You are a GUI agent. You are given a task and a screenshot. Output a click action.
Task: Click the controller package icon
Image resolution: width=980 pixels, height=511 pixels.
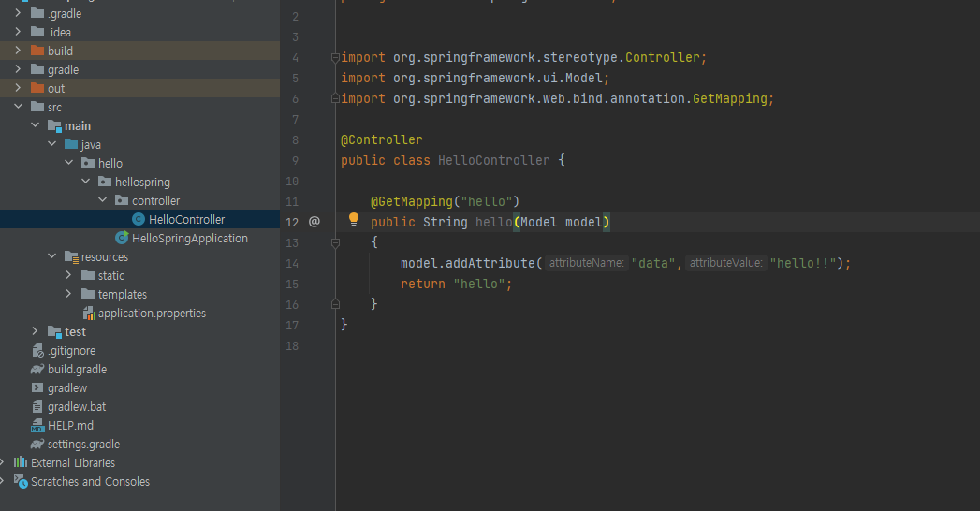pos(122,200)
